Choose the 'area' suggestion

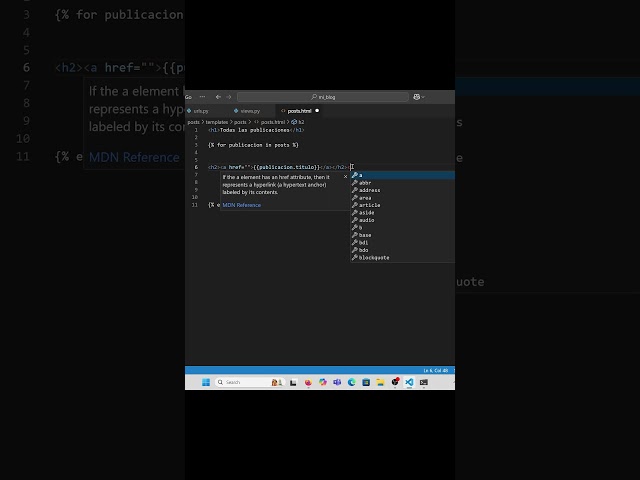pyautogui.click(x=402, y=198)
